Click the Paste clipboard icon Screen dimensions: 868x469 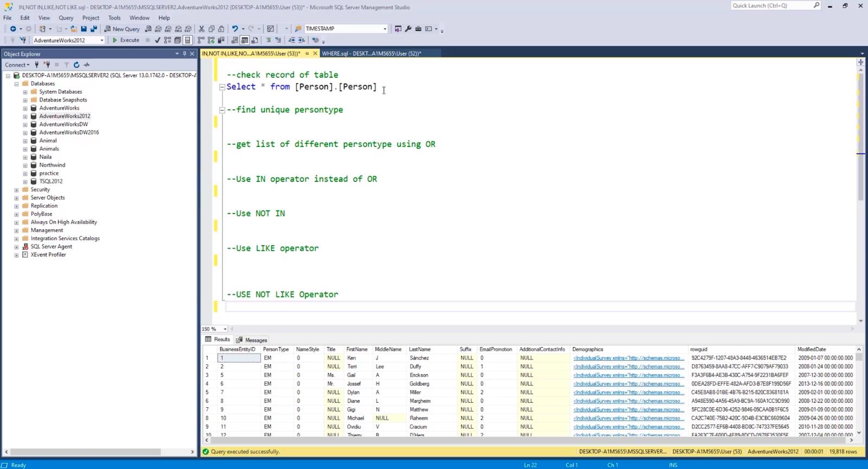coord(221,29)
